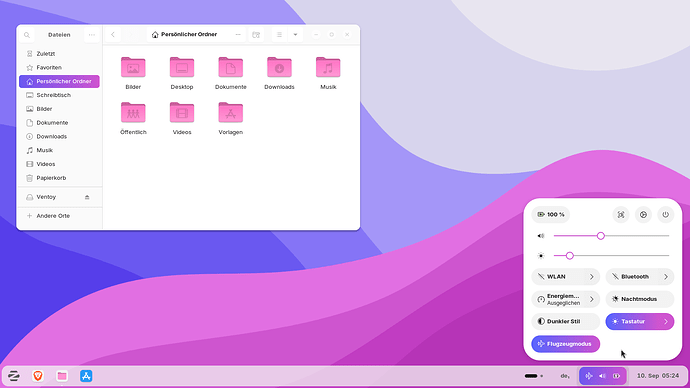This screenshot has height=388, width=690.
Task: Click the 100 % battery button
Action: click(551, 215)
